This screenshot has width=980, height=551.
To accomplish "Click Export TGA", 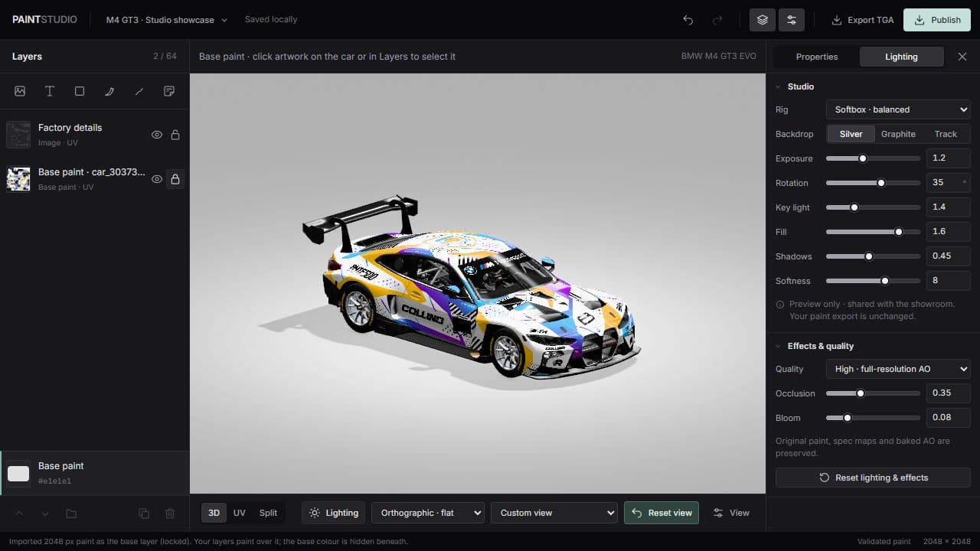I will tap(862, 20).
